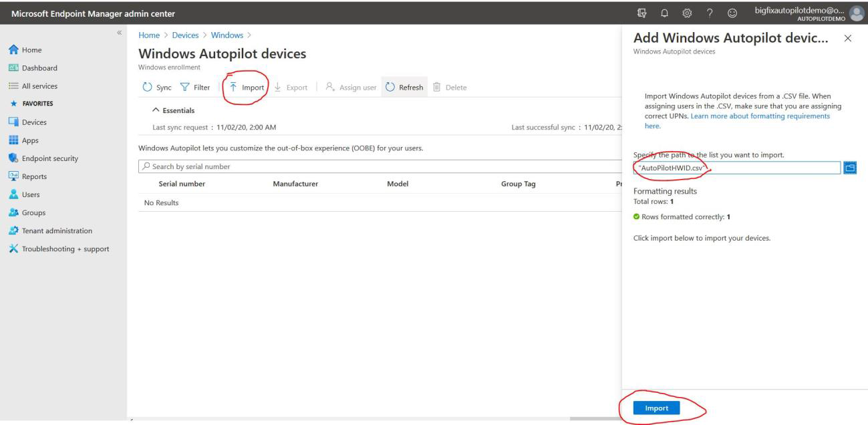
Task: Click Import in the toolbar
Action: coord(247,88)
